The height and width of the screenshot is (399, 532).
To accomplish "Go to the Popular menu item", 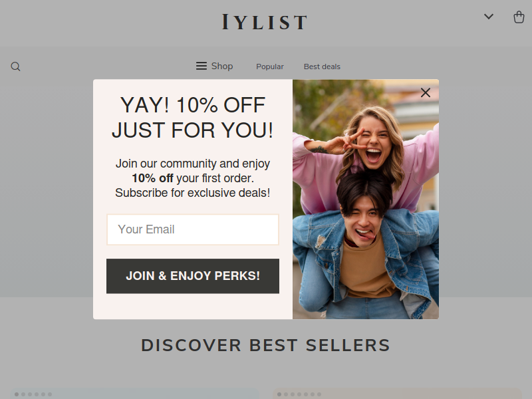I will pos(270,66).
